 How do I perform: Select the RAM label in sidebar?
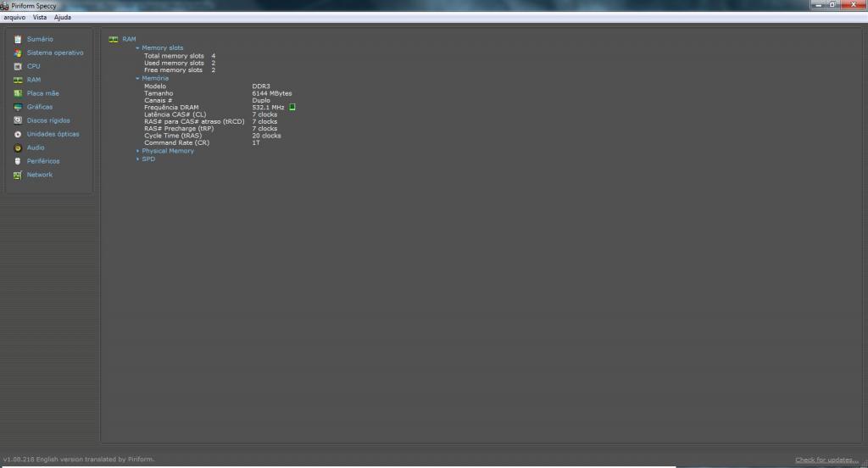click(x=34, y=80)
